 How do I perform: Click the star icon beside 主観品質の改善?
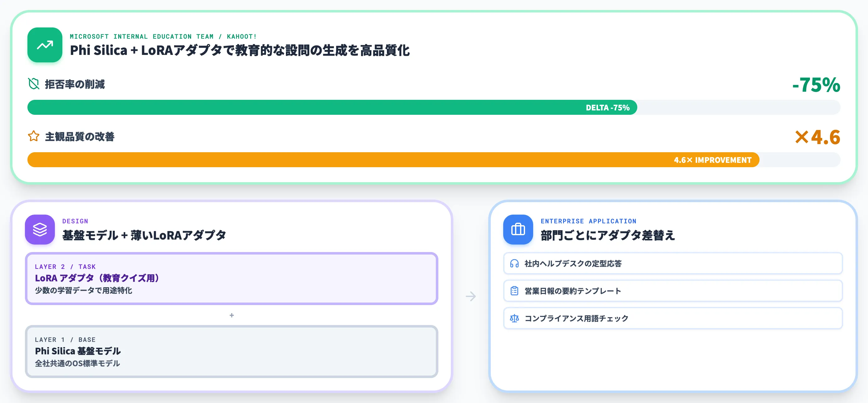(34, 136)
